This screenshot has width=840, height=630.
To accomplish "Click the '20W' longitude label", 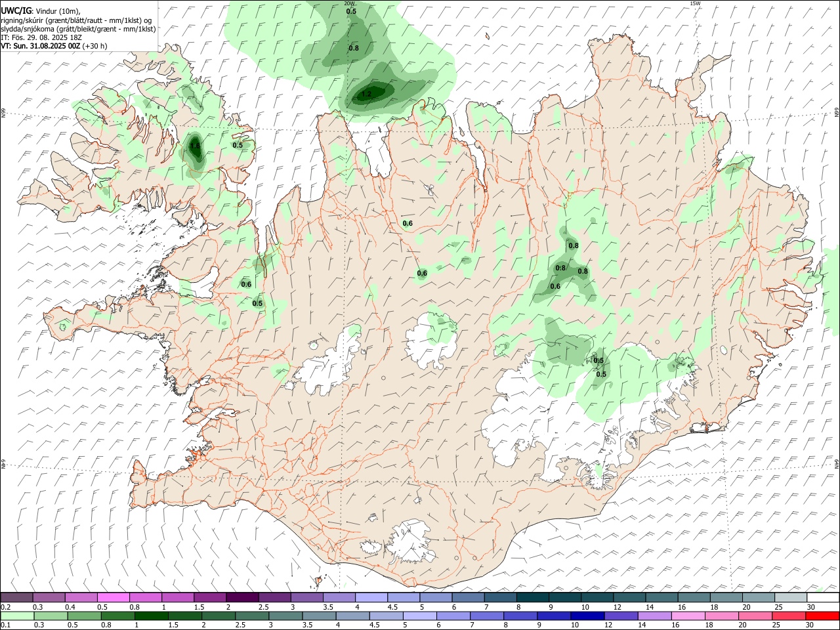I will click(x=349, y=3).
